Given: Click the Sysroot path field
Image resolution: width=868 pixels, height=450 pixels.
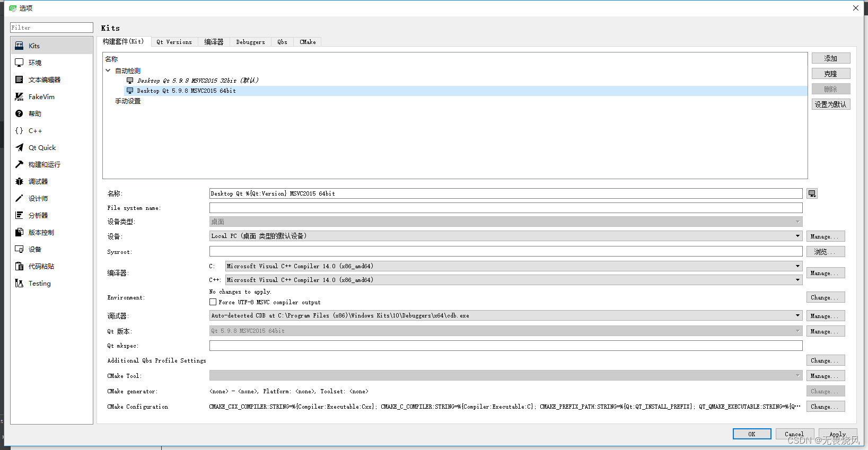Looking at the screenshot, I should tap(506, 251).
